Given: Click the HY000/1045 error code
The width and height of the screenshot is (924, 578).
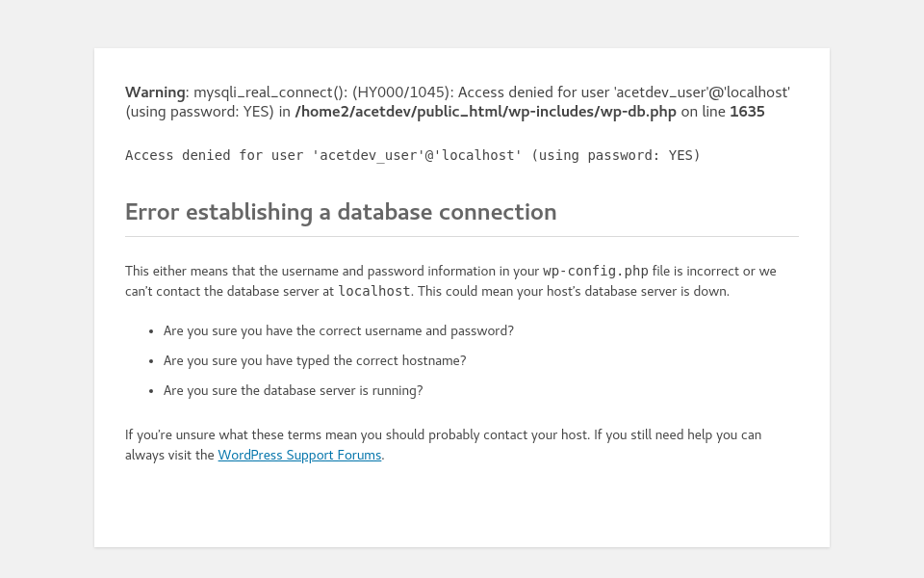Looking at the screenshot, I should pyautogui.click(x=402, y=92).
